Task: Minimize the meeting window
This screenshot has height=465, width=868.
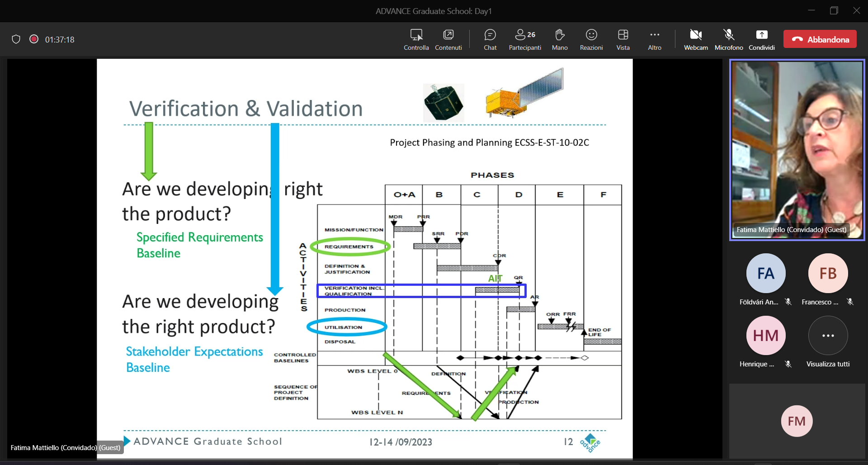Action: pos(811,10)
